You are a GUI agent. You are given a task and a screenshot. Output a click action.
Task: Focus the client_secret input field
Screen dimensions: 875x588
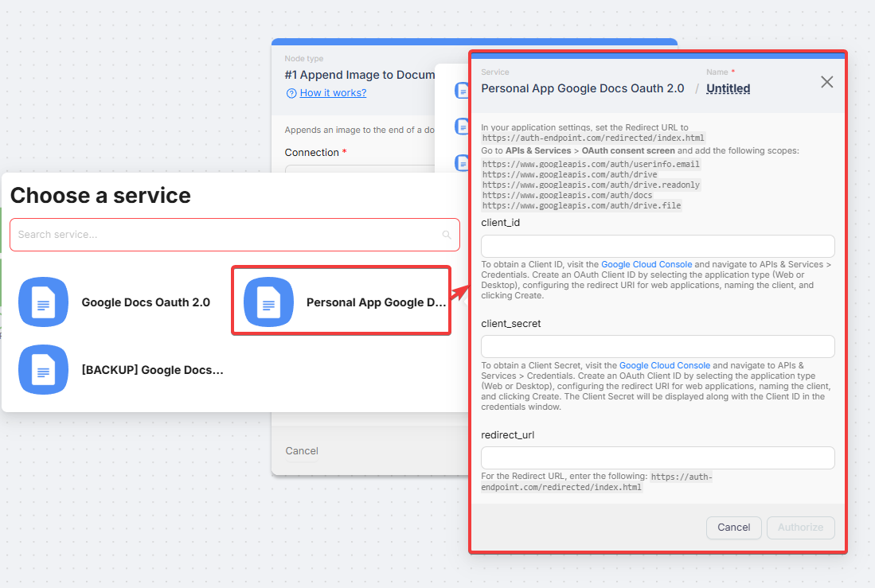coord(658,346)
